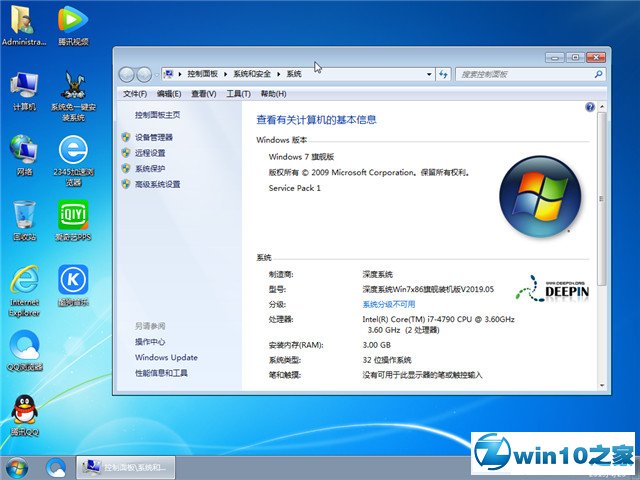Viewport: 640px width, 480px height.
Task: Select 系统和安全 breadcrumb in address bar
Action: click(252, 74)
